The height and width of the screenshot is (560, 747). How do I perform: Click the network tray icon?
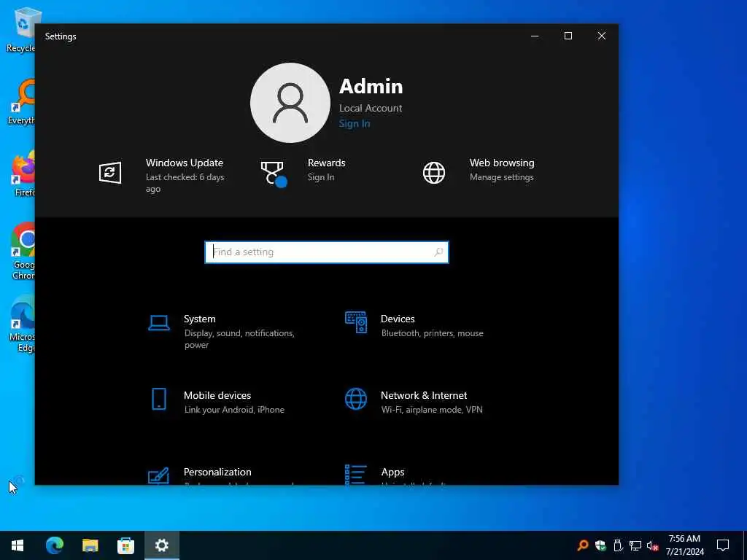pos(635,545)
